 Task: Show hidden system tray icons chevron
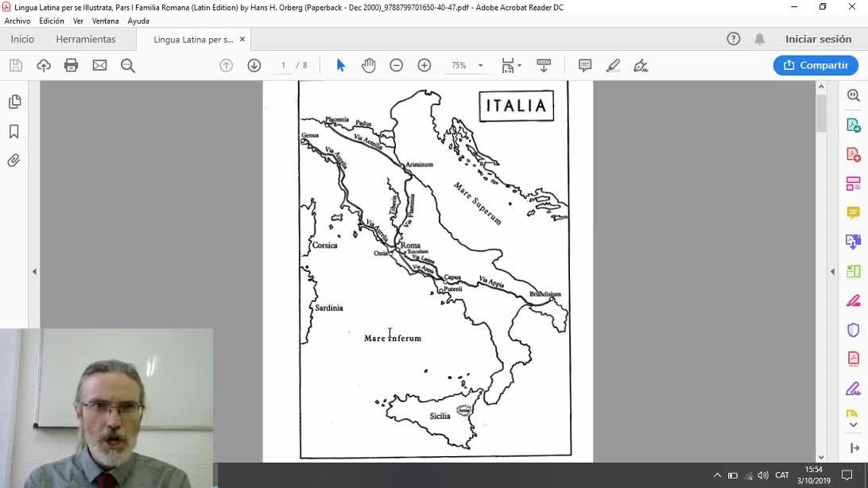(717, 475)
